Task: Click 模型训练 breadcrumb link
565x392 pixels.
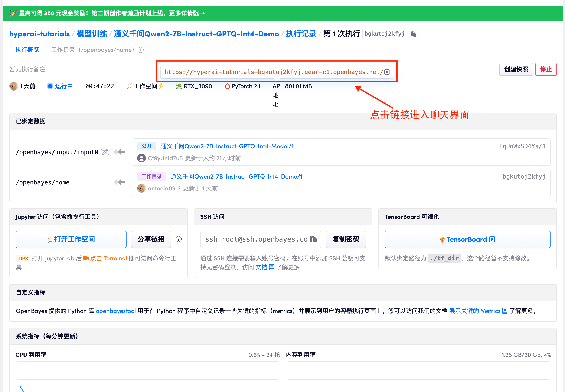Action: coord(92,34)
